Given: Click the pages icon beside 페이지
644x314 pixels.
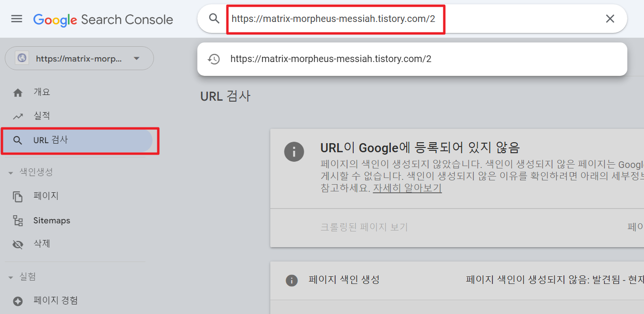Looking at the screenshot, I should (18, 197).
